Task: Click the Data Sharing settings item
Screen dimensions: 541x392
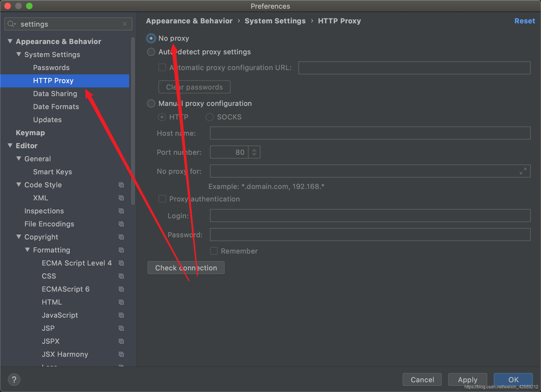Action: tap(55, 93)
